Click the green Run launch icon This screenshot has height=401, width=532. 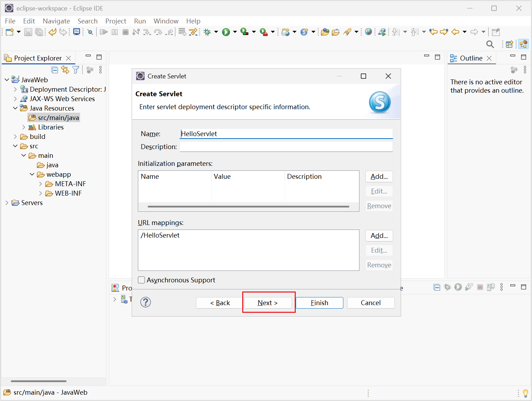point(226,32)
